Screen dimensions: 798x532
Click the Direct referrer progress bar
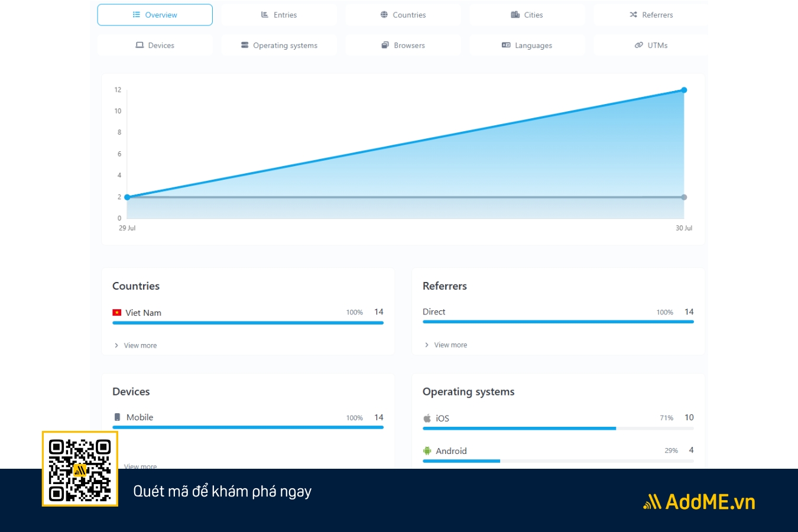(558, 322)
